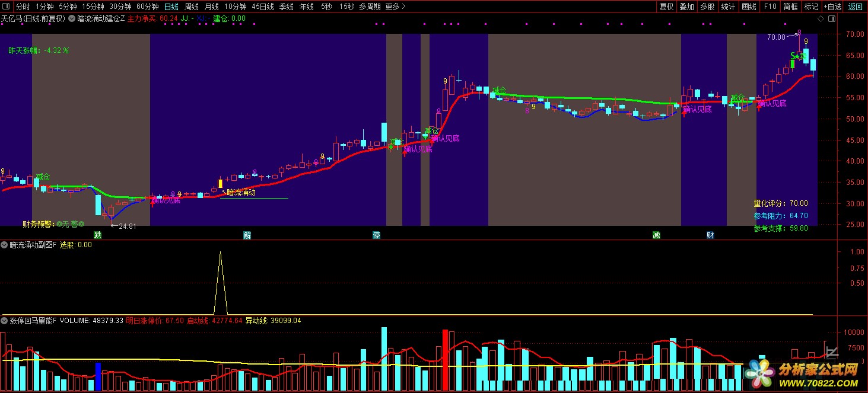Image resolution: width=868 pixels, height=393 pixels.
Task: Open the 多周期 multi-period view
Action: click(x=370, y=7)
